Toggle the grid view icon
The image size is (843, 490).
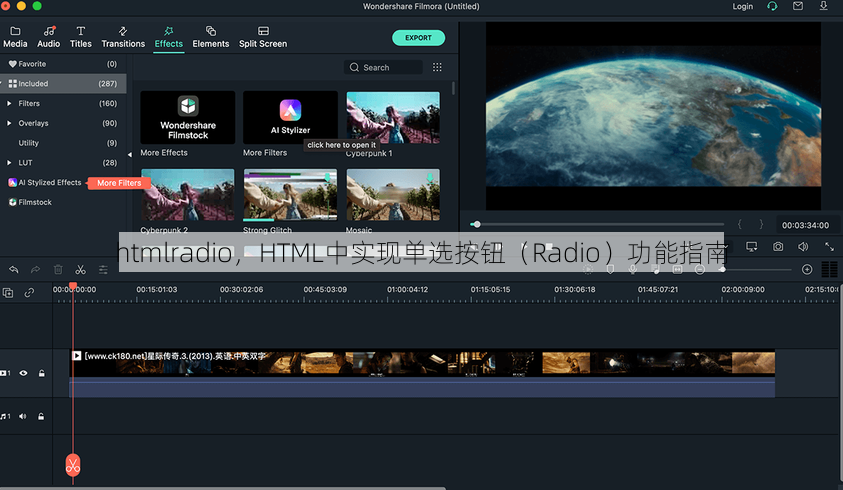437,67
